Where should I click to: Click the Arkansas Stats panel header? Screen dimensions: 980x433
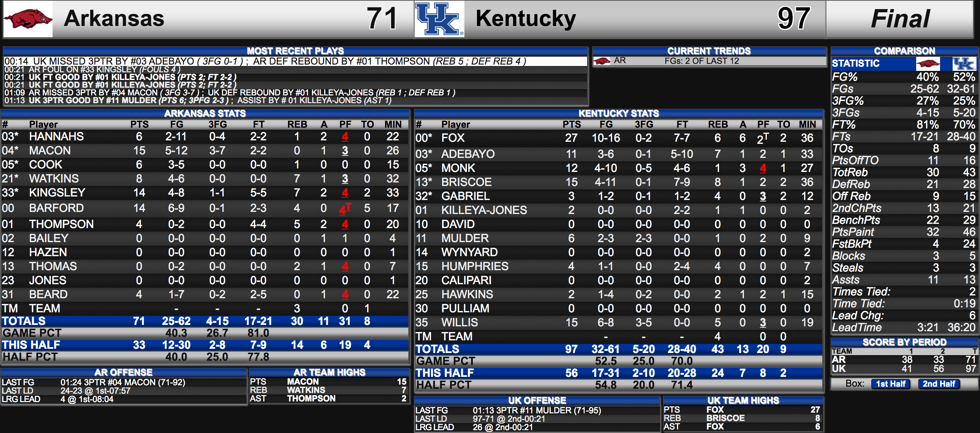(205, 113)
